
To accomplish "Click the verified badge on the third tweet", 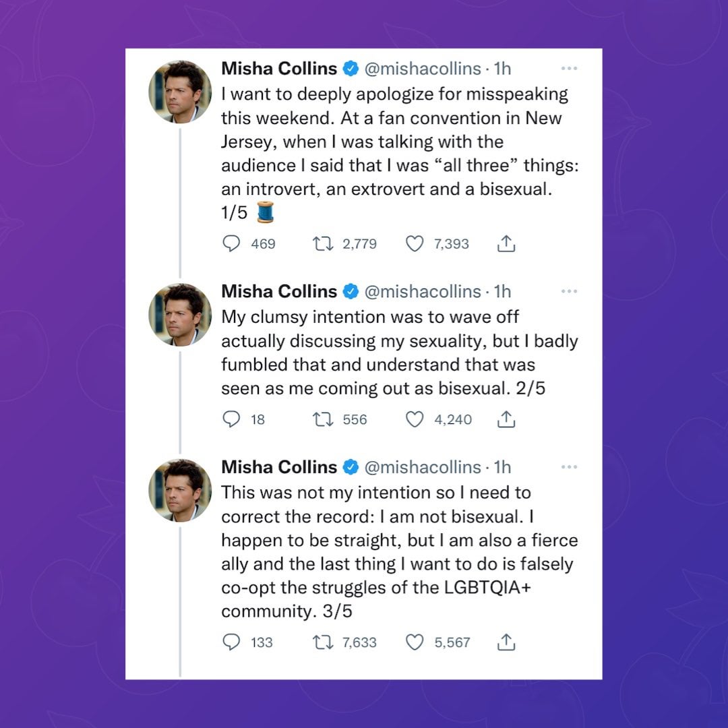I will click(x=351, y=466).
